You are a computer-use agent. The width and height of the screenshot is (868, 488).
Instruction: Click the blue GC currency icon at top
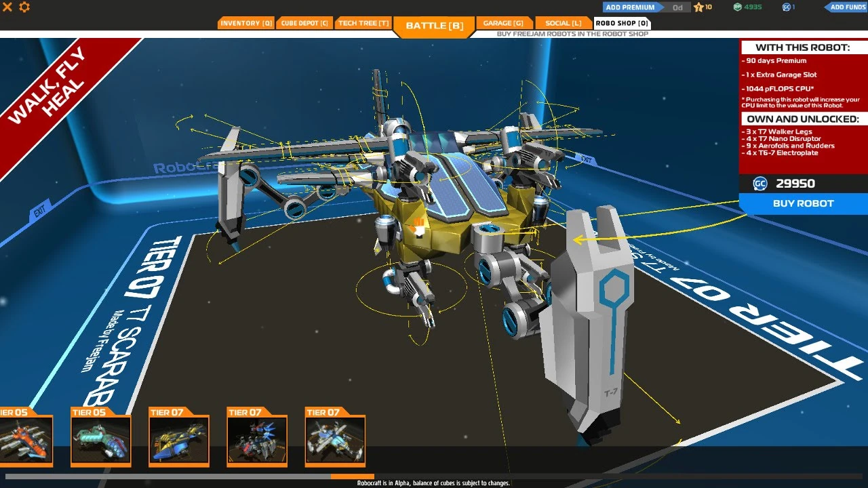[786, 7]
